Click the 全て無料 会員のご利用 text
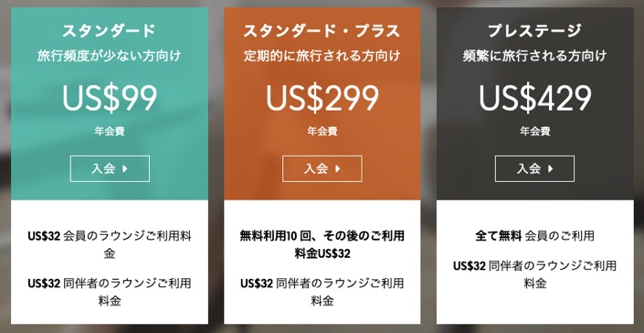This screenshot has width=644, height=333. (x=534, y=236)
